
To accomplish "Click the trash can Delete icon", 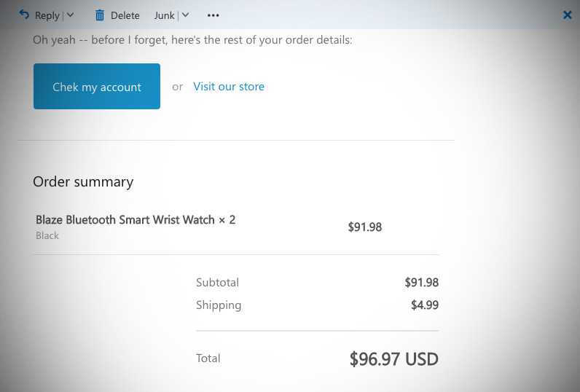I will [x=100, y=15].
